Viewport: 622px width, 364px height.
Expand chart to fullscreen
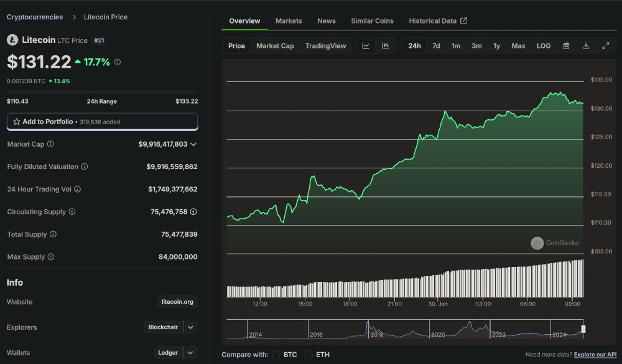606,46
